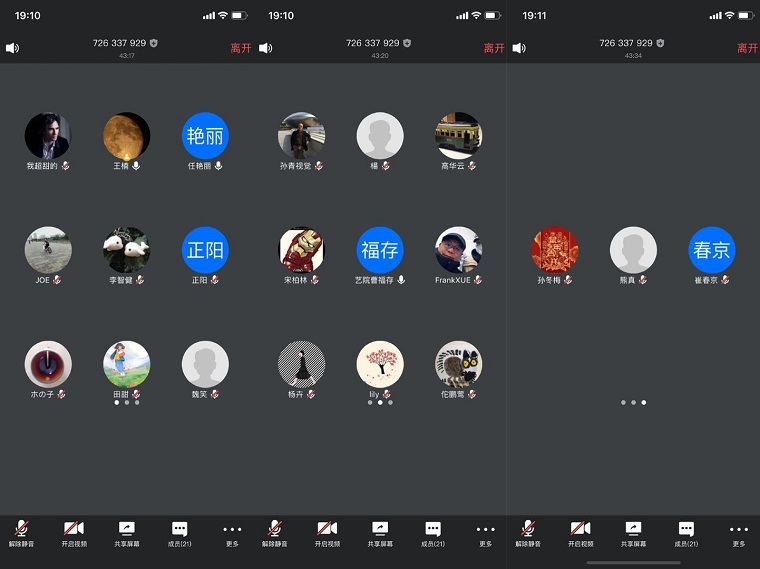This screenshot has height=569, width=760.
Task: Enable 开启视频 camera in the middle screen
Action: click(x=327, y=531)
